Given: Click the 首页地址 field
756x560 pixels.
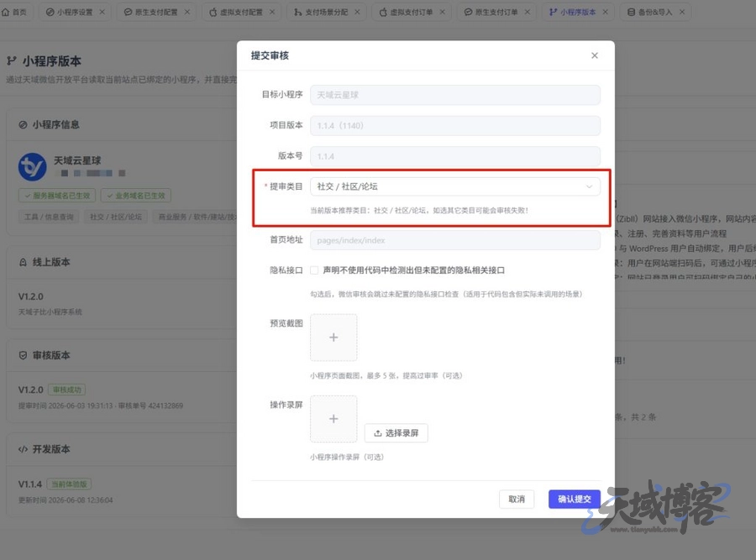Looking at the screenshot, I should [455, 240].
